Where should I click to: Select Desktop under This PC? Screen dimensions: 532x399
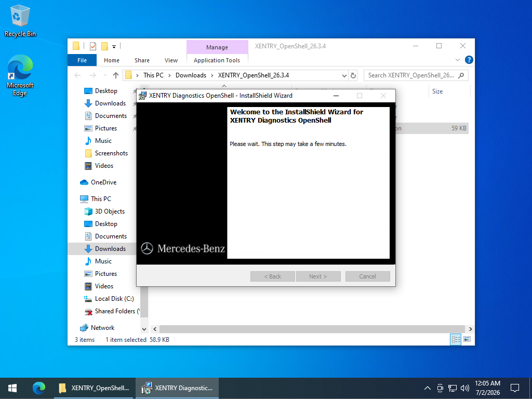(x=106, y=224)
